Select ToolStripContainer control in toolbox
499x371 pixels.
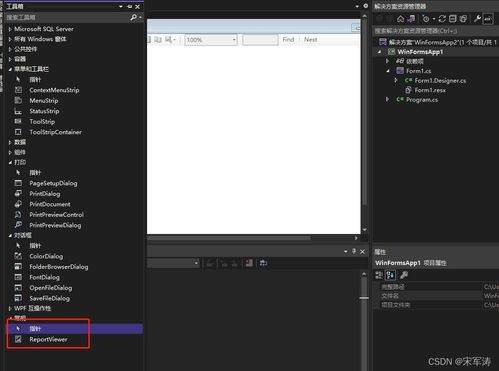55,132
